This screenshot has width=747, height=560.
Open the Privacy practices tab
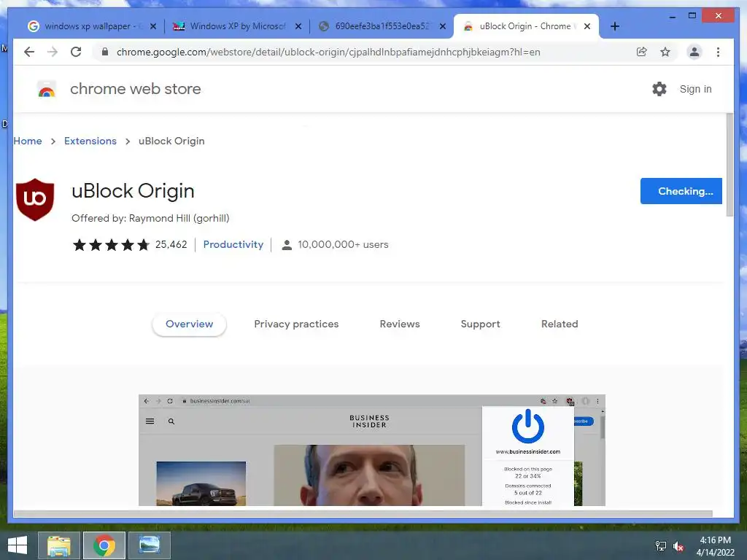pyautogui.click(x=296, y=324)
